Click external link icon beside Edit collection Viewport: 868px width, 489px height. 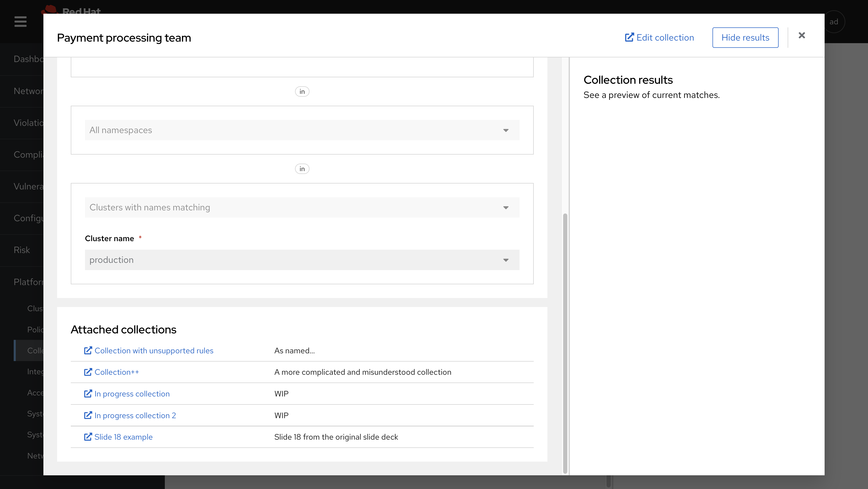click(x=629, y=37)
